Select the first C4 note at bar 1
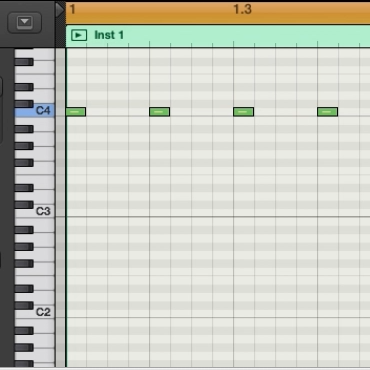Image resolution: width=370 pixels, height=370 pixels. tap(76, 112)
